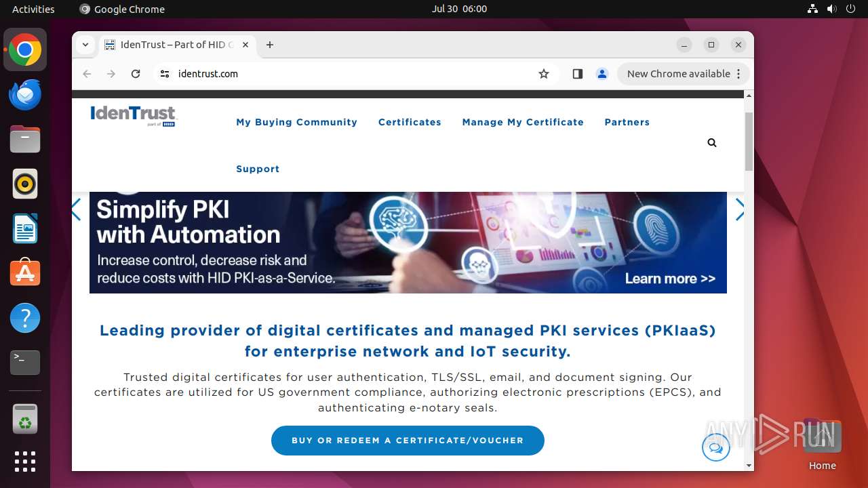The image size is (868, 488).
Task: Open the Home folder on the desktop
Action: 822,445
